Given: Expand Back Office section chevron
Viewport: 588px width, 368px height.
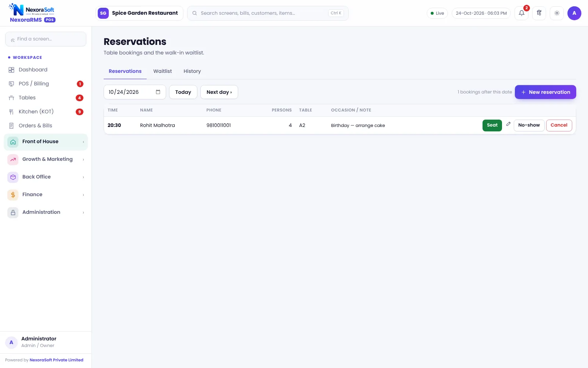Looking at the screenshot, I should [x=83, y=177].
